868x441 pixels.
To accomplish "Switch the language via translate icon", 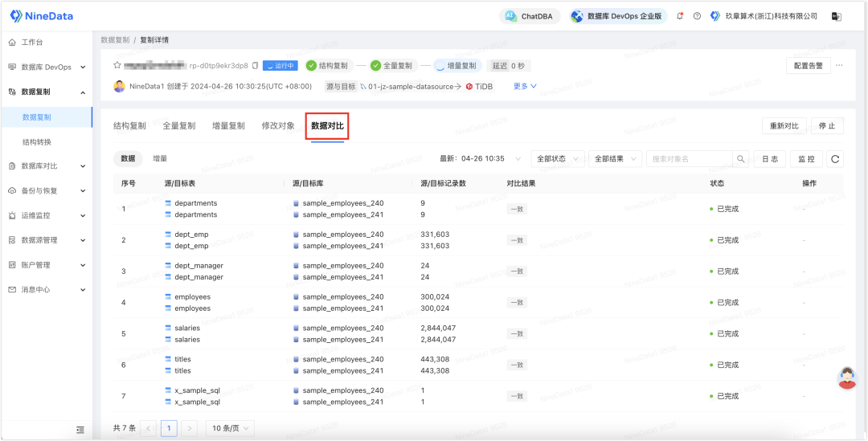I will pyautogui.click(x=837, y=16).
